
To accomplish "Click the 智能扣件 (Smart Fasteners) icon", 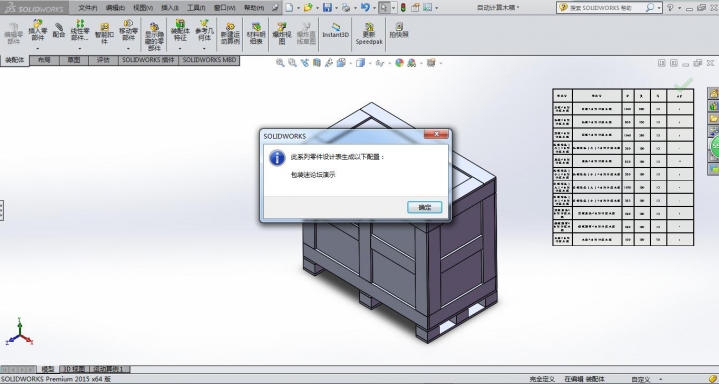I will point(104,33).
